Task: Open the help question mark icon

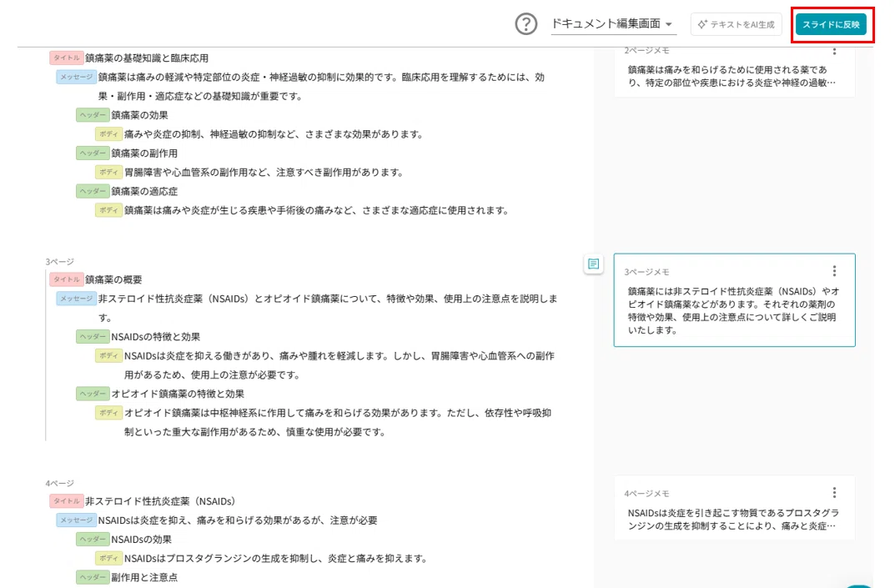Action: click(x=525, y=24)
